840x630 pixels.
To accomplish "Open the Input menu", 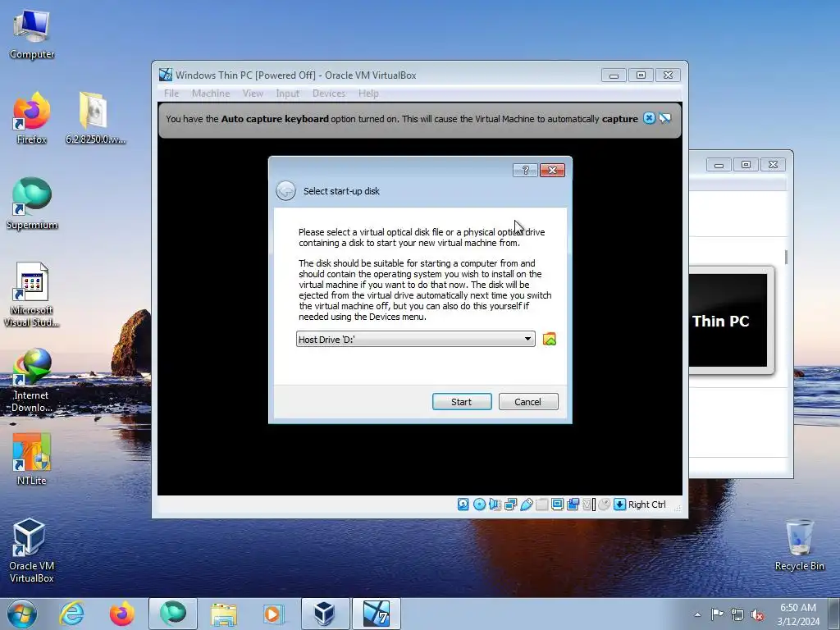I will tap(288, 94).
